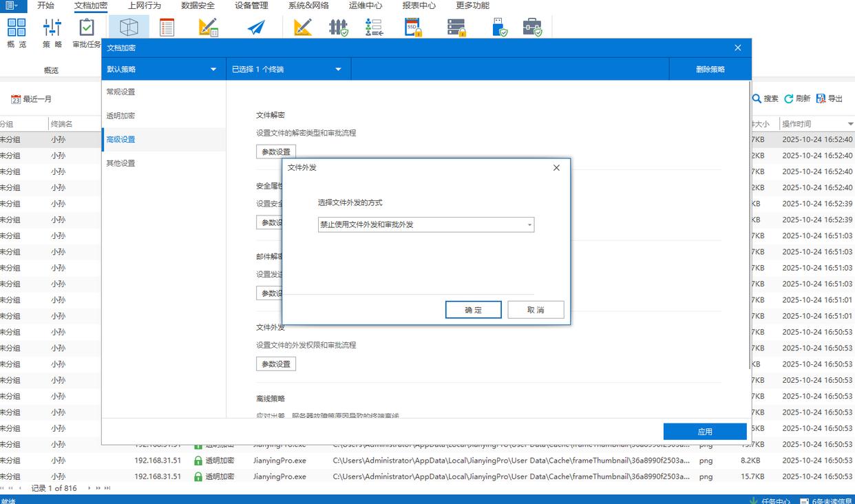The image size is (855, 504).
Task: Open the 最近一月 date filter
Action: click(32, 99)
